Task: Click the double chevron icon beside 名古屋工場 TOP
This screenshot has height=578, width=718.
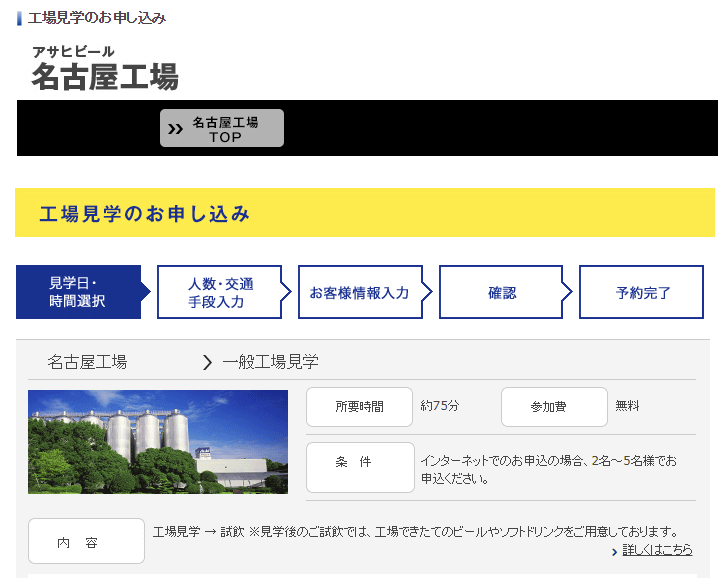Action: point(175,129)
